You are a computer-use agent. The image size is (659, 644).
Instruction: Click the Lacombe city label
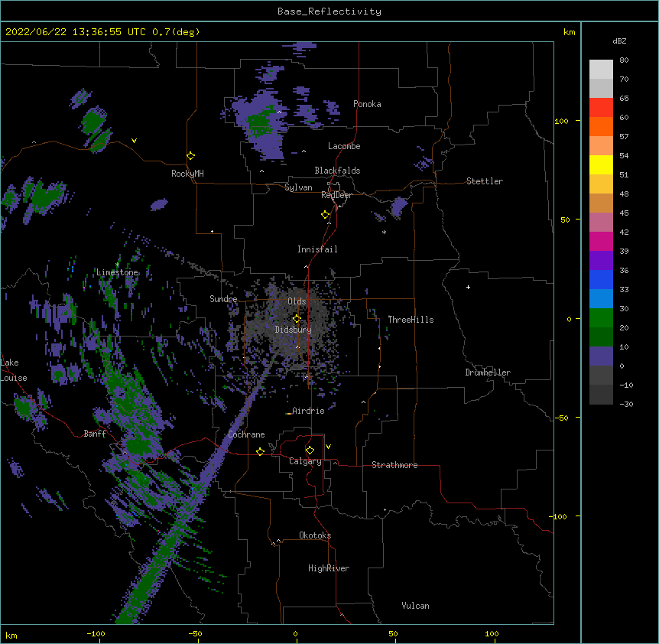tap(344, 146)
